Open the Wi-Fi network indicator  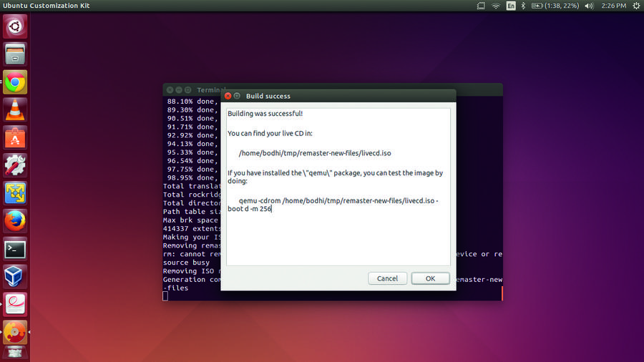[496, 6]
